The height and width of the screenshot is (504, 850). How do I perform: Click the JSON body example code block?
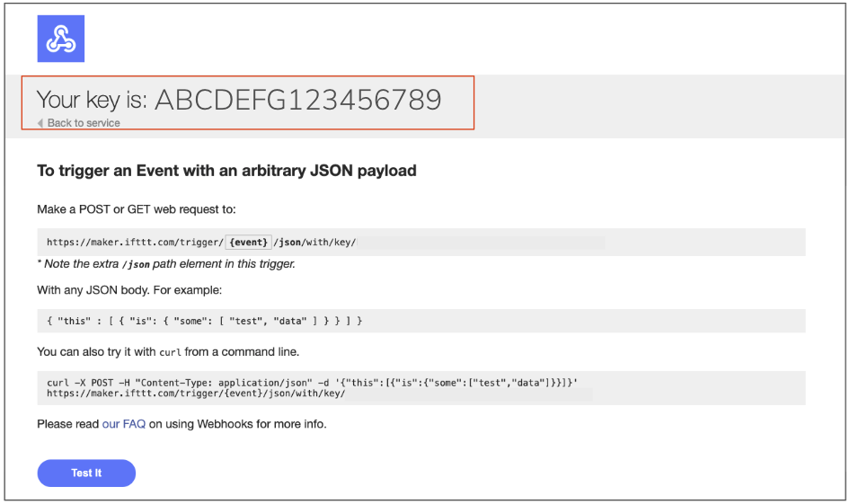[205, 321]
